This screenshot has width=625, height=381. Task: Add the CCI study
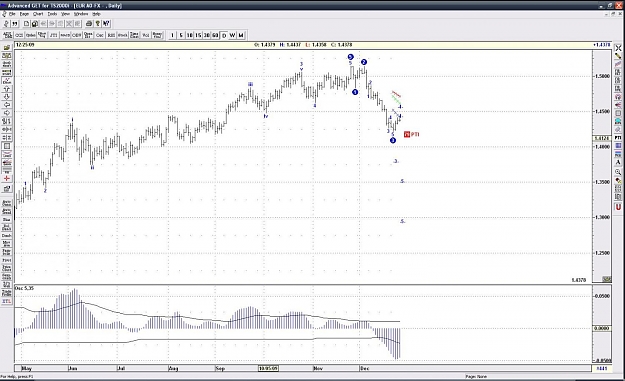pyautogui.click(x=19, y=35)
